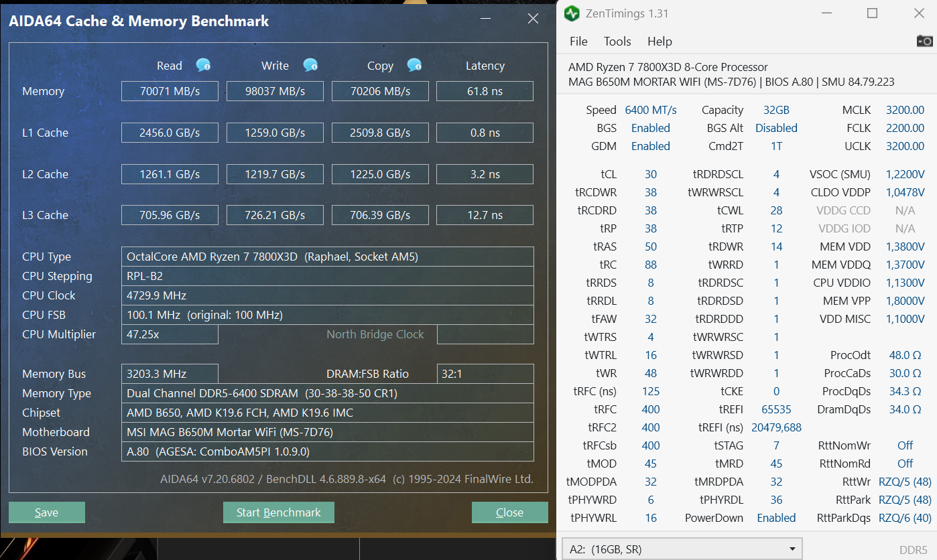Screen dimensions: 937x560
Task: Click the CPU Clock 4729.9 MHz field
Action: point(328,295)
